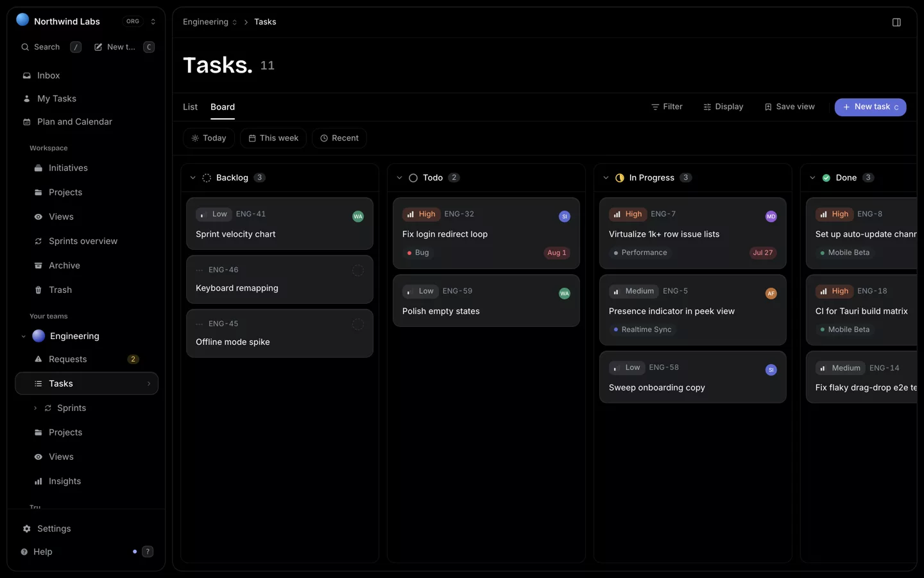The width and height of the screenshot is (924, 578).
Task: Open the Fix login redirect loop card
Action: point(486,233)
